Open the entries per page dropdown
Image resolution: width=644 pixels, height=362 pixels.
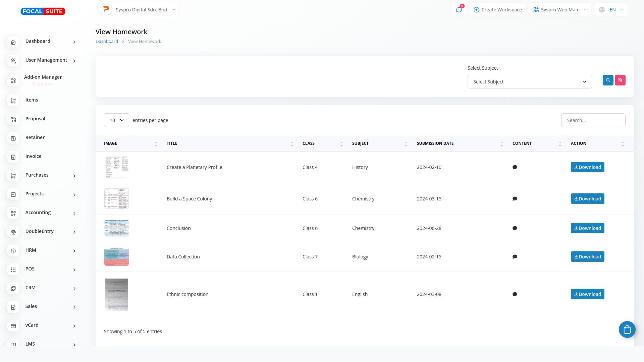[116, 120]
